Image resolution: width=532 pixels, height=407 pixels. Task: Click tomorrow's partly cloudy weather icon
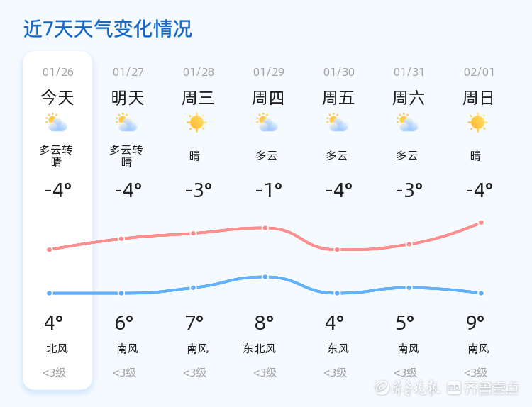(x=126, y=123)
